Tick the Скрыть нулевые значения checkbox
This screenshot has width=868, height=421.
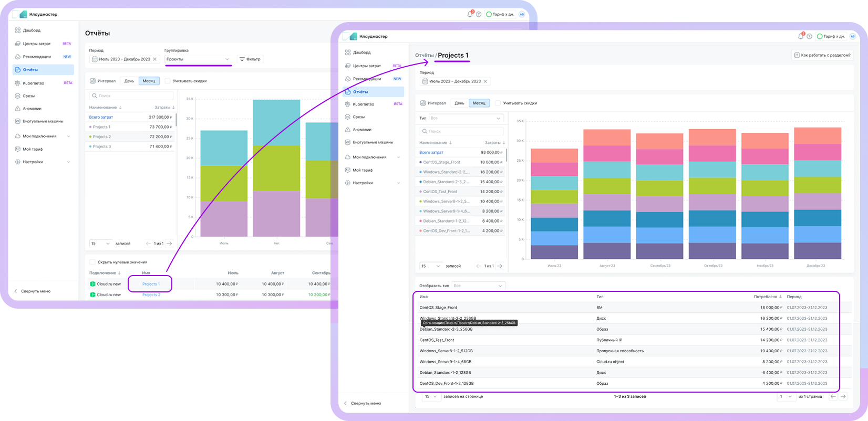click(x=92, y=262)
